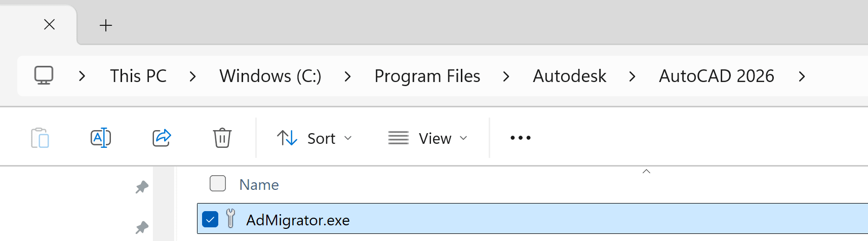
Task: Click the Delete trash can icon
Action: (x=222, y=138)
